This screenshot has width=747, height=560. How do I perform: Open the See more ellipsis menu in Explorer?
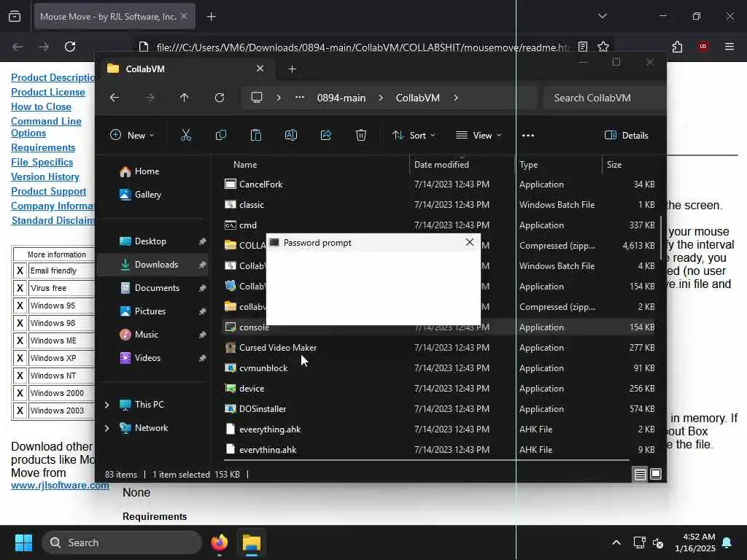point(528,135)
